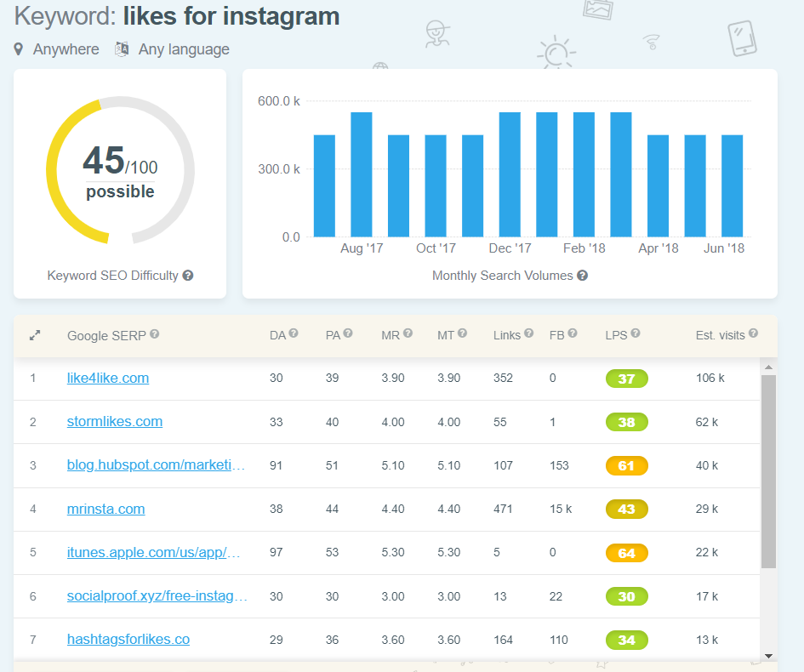The image size is (804, 672).
Task: Open help icon next to Keyword SEO Difficulty
Action: (x=188, y=276)
